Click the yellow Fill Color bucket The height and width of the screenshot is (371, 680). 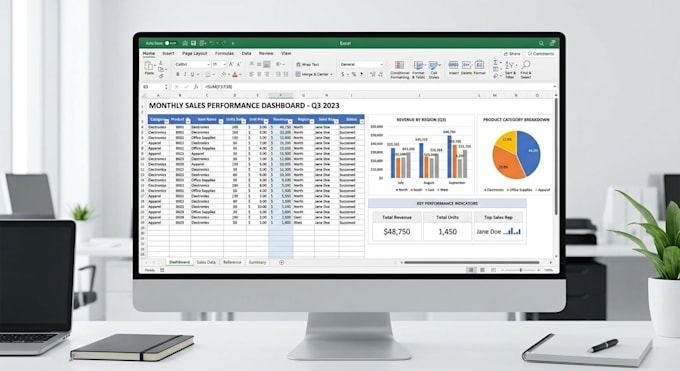point(223,75)
